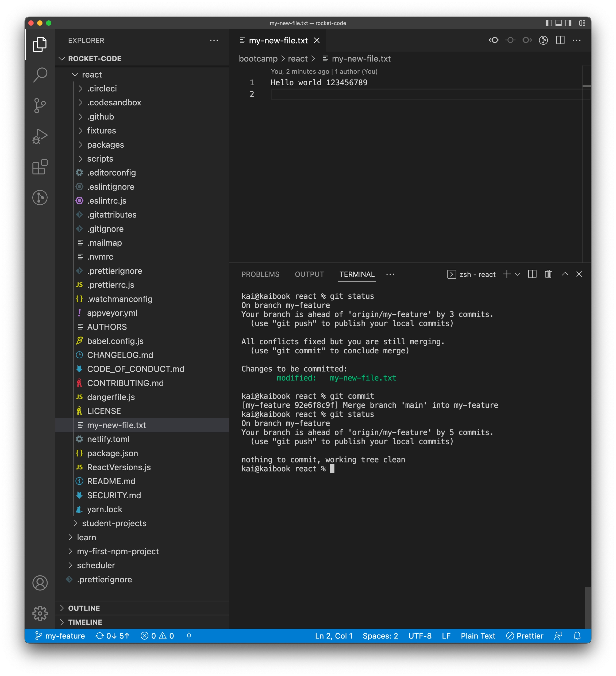Split the terminal panel

coord(532,274)
